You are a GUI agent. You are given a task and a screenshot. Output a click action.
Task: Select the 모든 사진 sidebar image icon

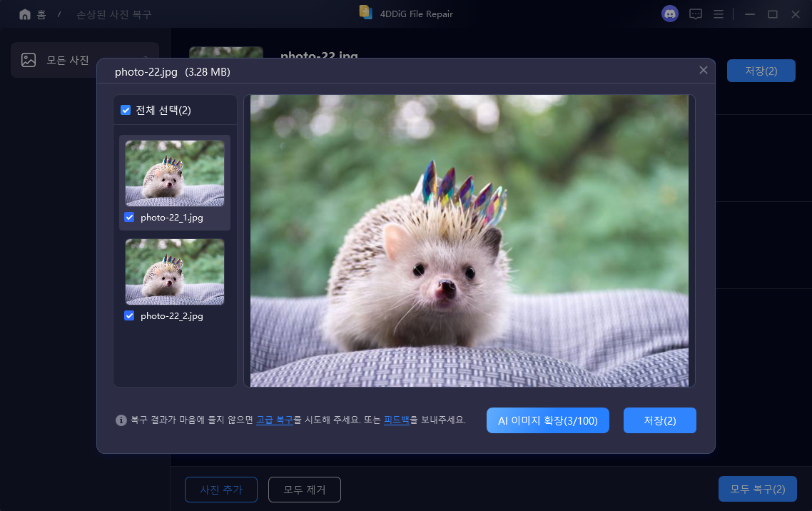click(29, 60)
